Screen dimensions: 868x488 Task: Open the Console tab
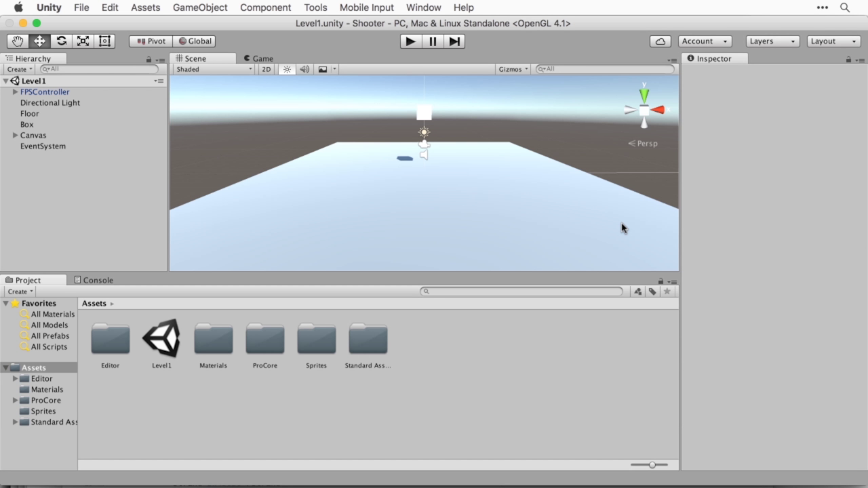(x=94, y=280)
